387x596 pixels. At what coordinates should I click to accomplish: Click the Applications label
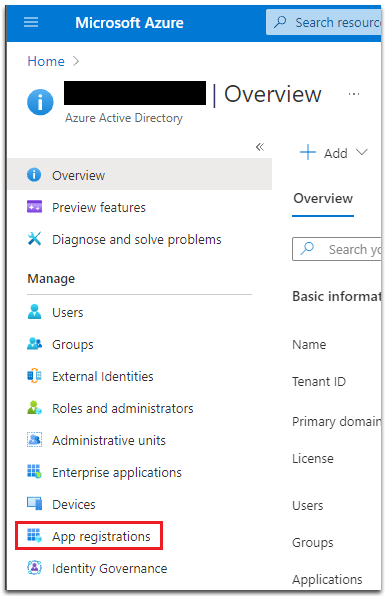[x=327, y=580]
